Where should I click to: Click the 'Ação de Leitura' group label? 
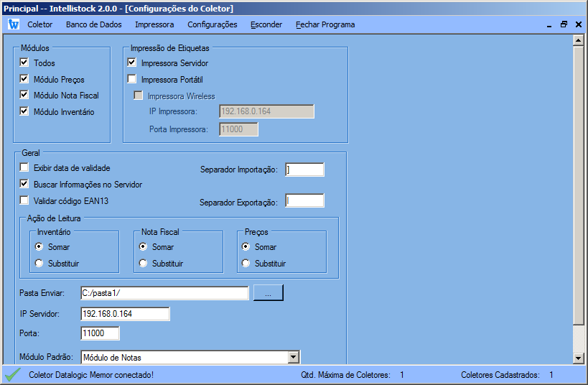click(54, 218)
